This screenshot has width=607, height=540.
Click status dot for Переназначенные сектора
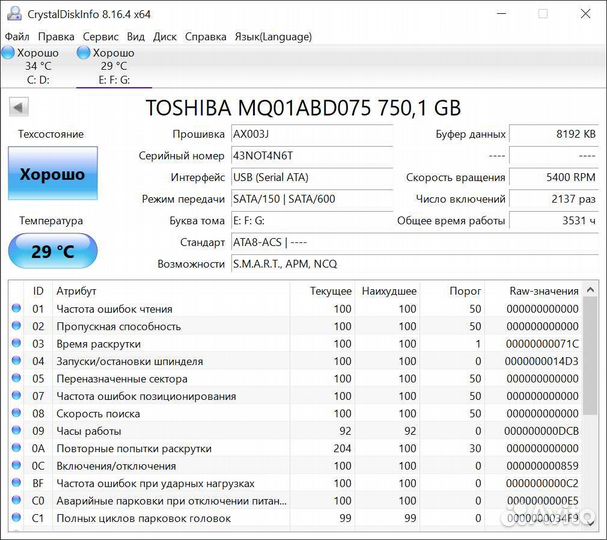[16, 378]
